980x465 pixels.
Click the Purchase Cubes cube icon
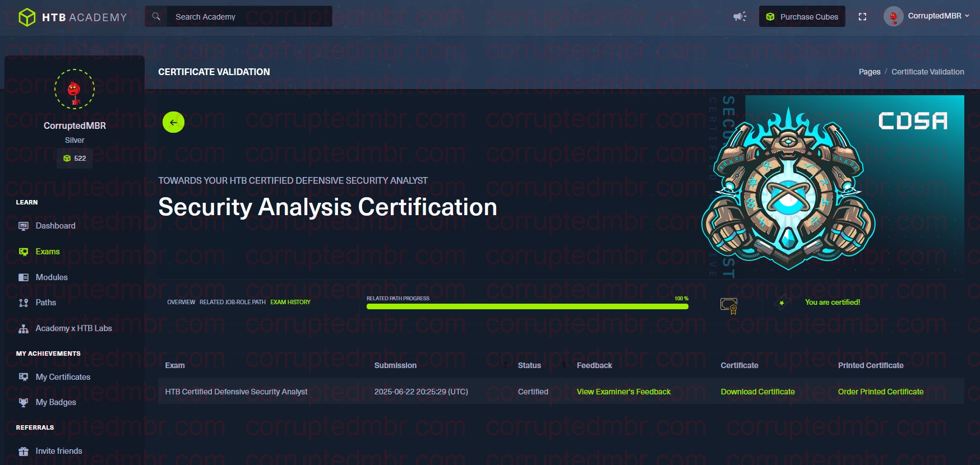coord(770,17)
